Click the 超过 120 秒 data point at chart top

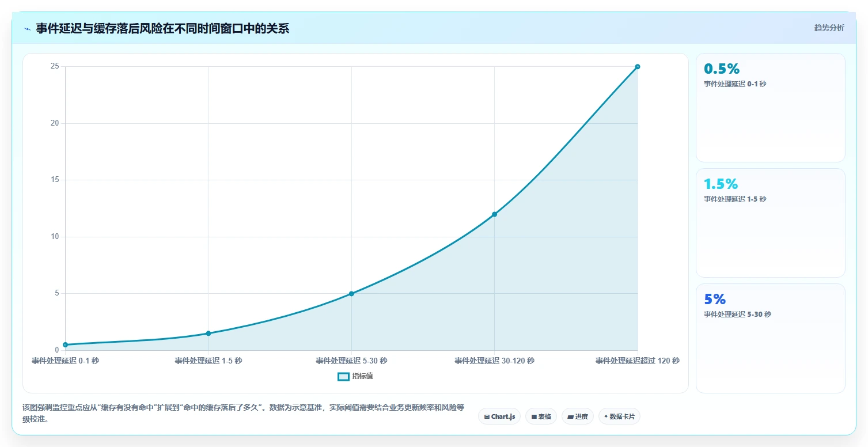(x=638, y=67)
